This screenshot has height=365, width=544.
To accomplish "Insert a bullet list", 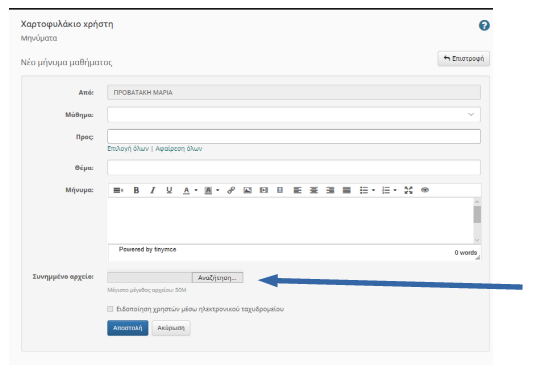I will (364, 190).
